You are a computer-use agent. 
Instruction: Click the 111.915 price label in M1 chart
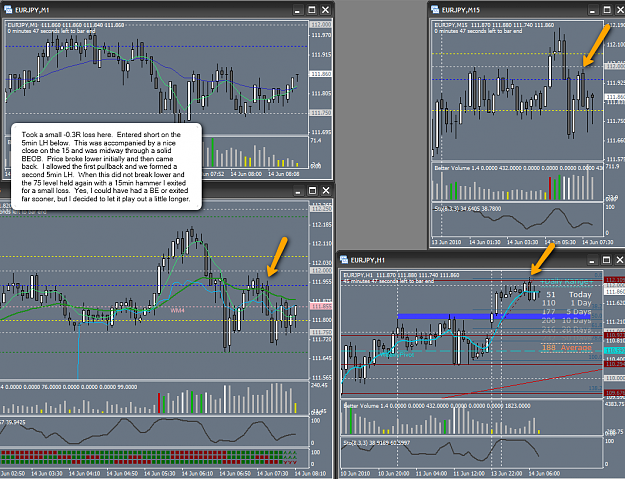(321, 55)
